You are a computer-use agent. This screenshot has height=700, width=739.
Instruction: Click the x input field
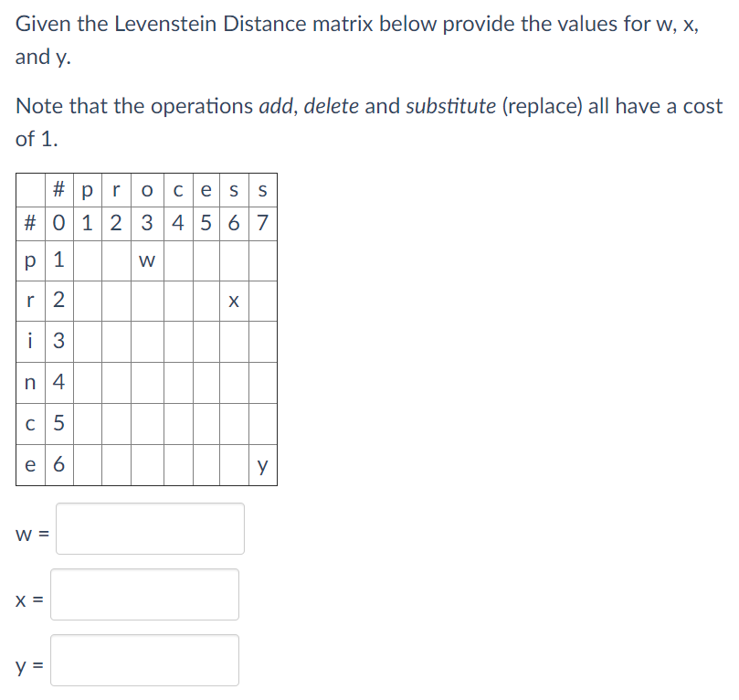click(x=144, y=594)
